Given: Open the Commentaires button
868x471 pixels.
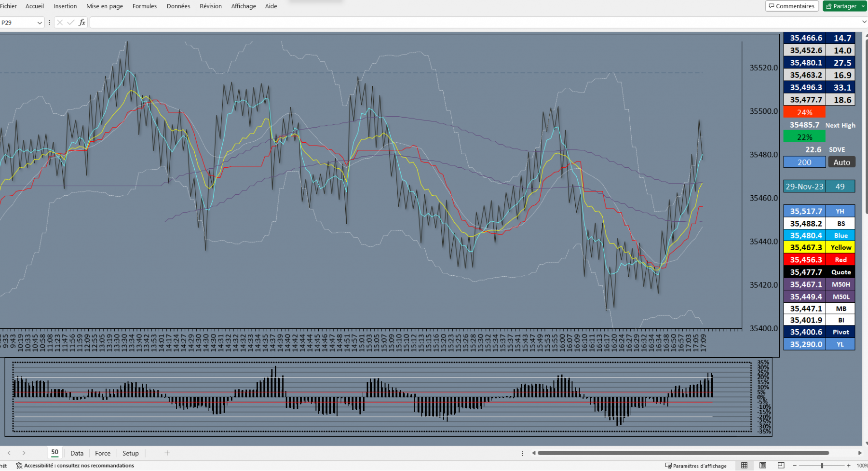Looking at the screenshot, I should [792, 6].
